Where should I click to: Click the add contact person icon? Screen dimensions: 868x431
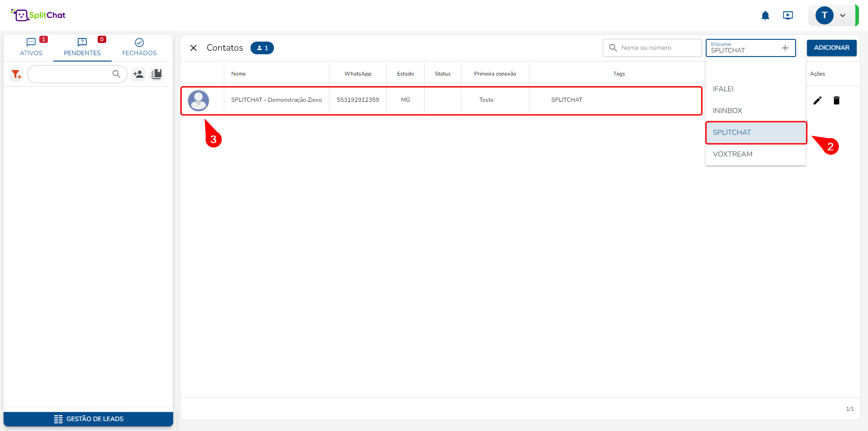[138, 74]
